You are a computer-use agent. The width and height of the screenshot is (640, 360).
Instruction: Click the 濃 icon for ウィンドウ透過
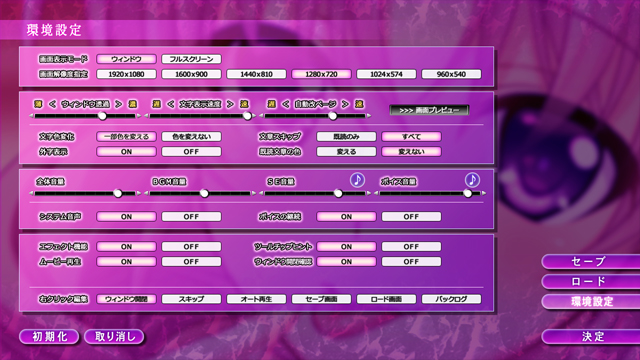coord(132,104)
